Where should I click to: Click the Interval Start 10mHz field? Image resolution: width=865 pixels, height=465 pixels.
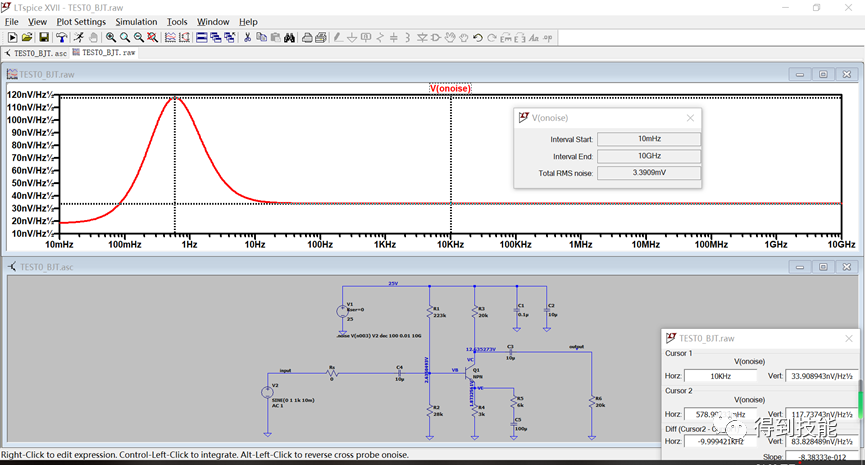(649, 139)
